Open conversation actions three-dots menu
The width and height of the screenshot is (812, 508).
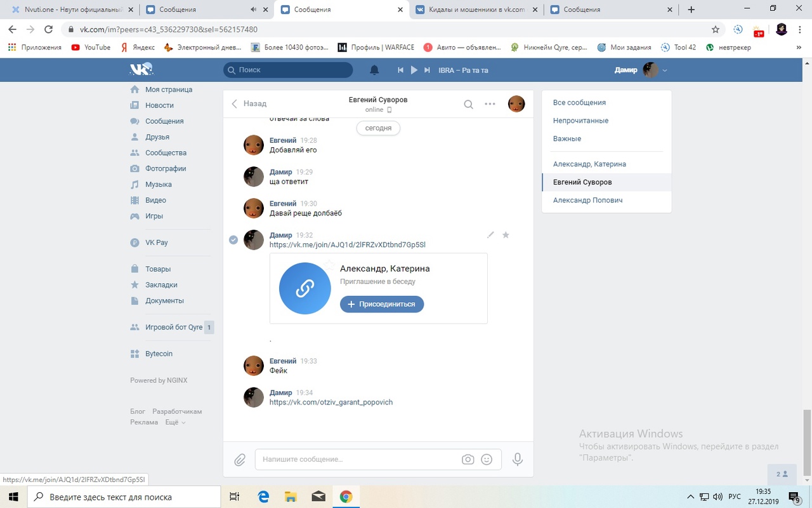tap(490, 104)
